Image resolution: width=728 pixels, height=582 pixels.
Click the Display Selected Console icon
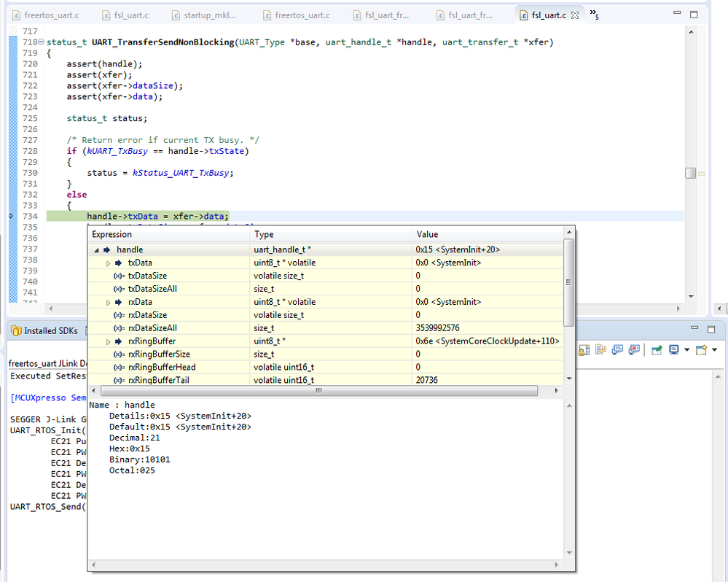click(674, 350)
